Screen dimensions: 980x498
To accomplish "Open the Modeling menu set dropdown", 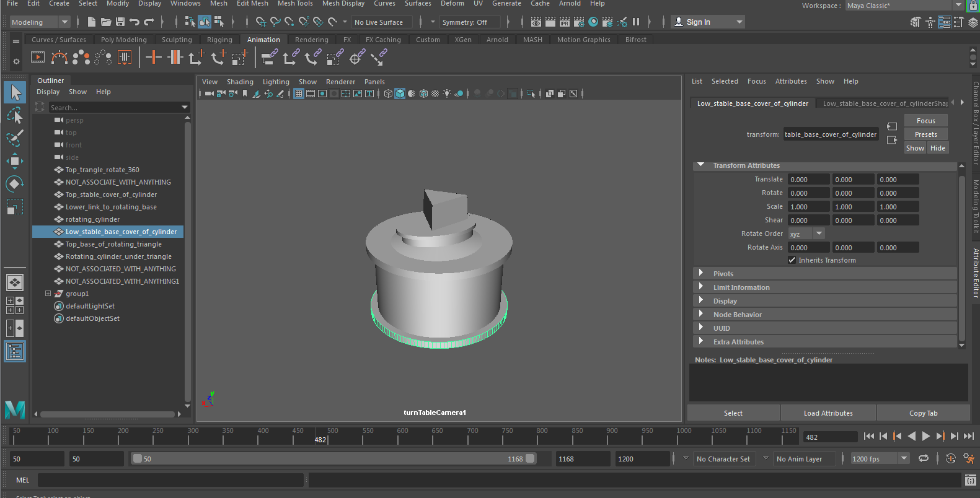I will [x=40, y=22].
